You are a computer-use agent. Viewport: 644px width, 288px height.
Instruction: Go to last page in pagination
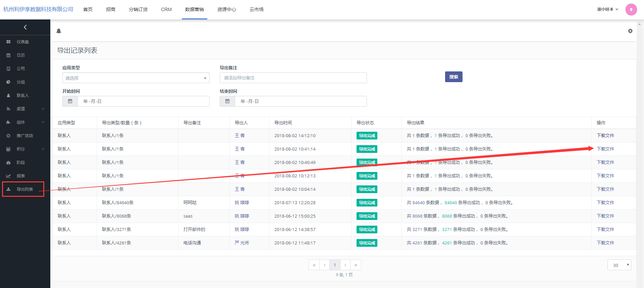click(x=356, y=265)
